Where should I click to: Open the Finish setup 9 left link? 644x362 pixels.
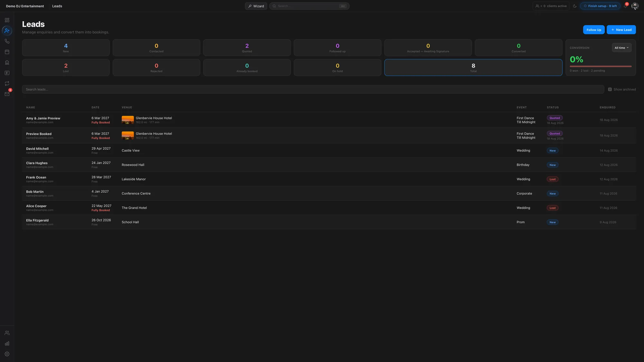(600, 6)
